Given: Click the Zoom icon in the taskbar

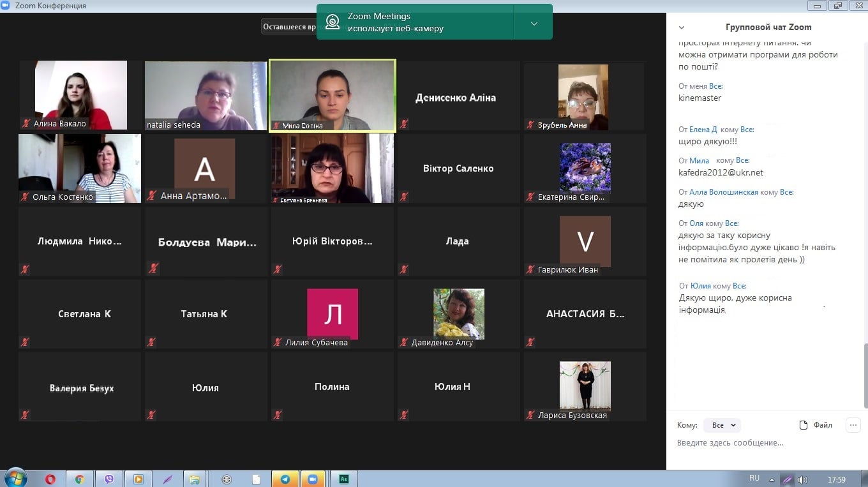Looking at the screenshot, I should tap(313, 479).
